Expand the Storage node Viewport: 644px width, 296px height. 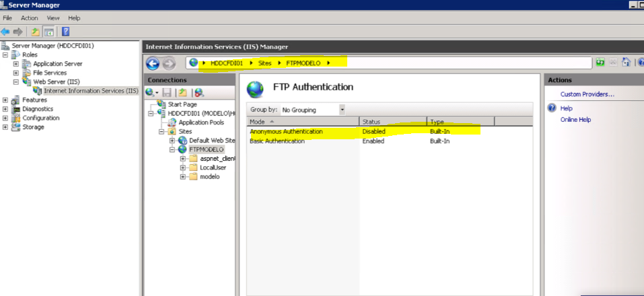pyautogui.click(x=5, y=127)
